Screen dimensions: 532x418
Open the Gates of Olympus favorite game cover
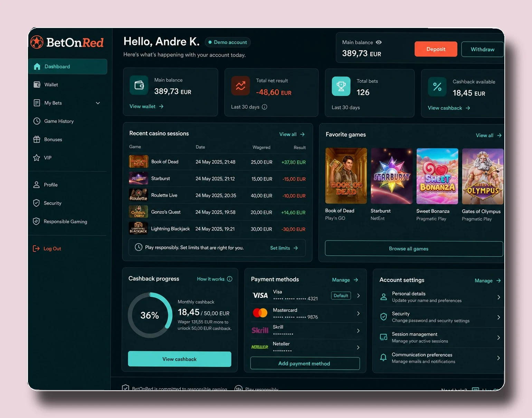[483, 177]
